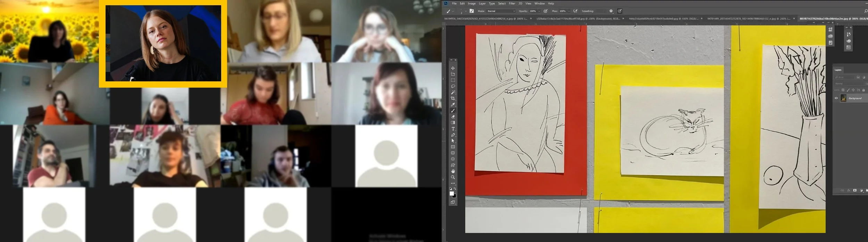
Task: Toggle pressure for opacity button
Action: click(545, 11)
